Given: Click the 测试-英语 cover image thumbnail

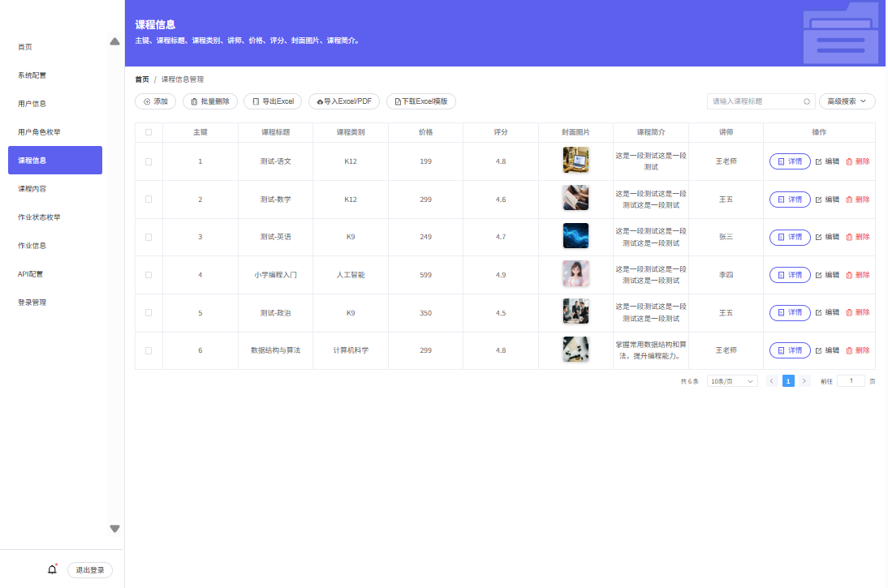Looking at the screenshot, I should (575, 236).
